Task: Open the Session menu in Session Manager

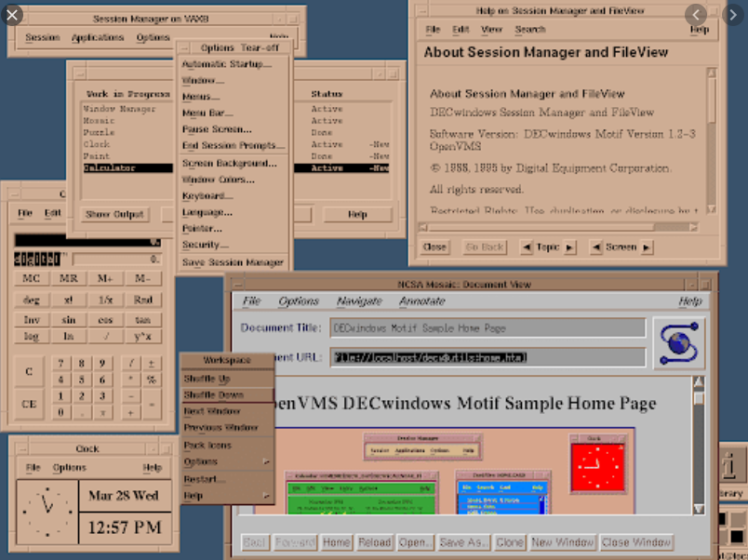Action: click(43, 37)
